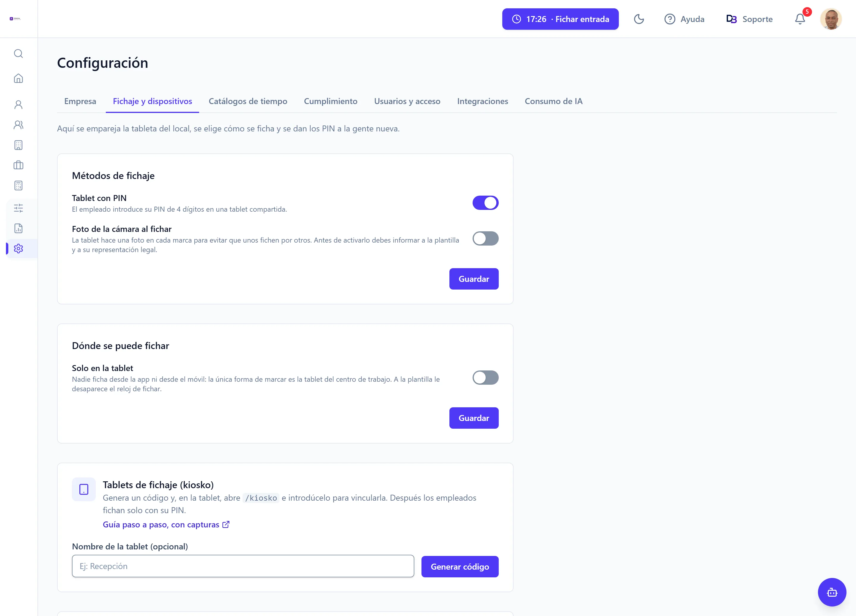Open the Cumplimiento tab
Image resolution: width=856 pixels, height=616 pixels.
tap(331, 101)
